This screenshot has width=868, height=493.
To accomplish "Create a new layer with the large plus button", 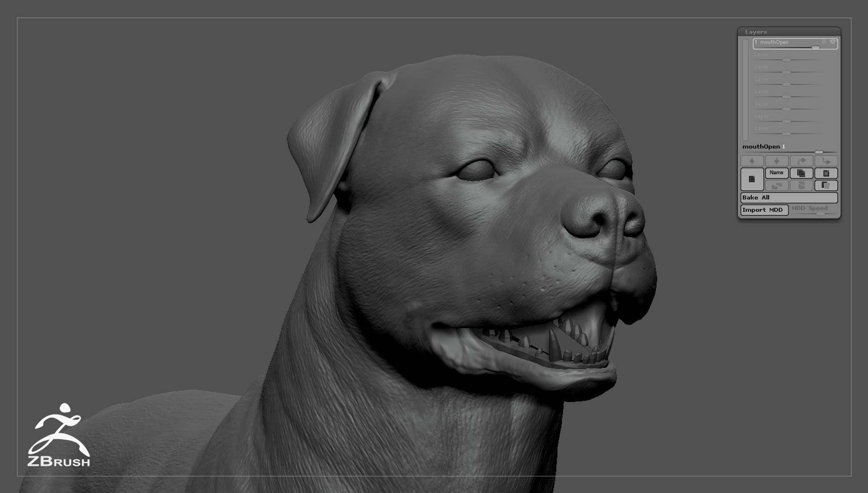I will (x=752, y=179).
